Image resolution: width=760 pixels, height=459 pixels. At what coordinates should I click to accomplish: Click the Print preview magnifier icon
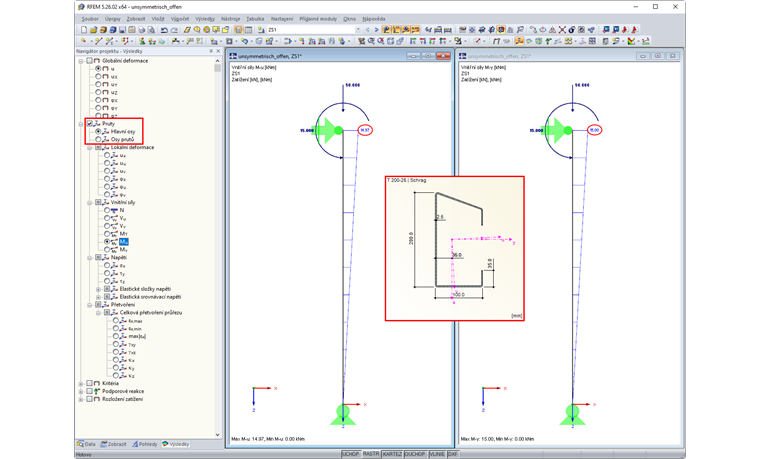pyautogui.click(x=152, y=30)
